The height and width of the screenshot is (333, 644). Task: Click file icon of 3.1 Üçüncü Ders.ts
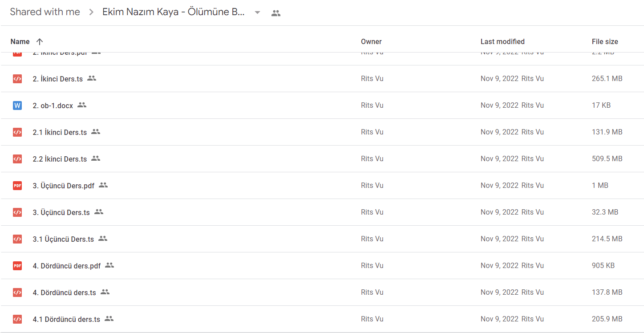[17, 239]
